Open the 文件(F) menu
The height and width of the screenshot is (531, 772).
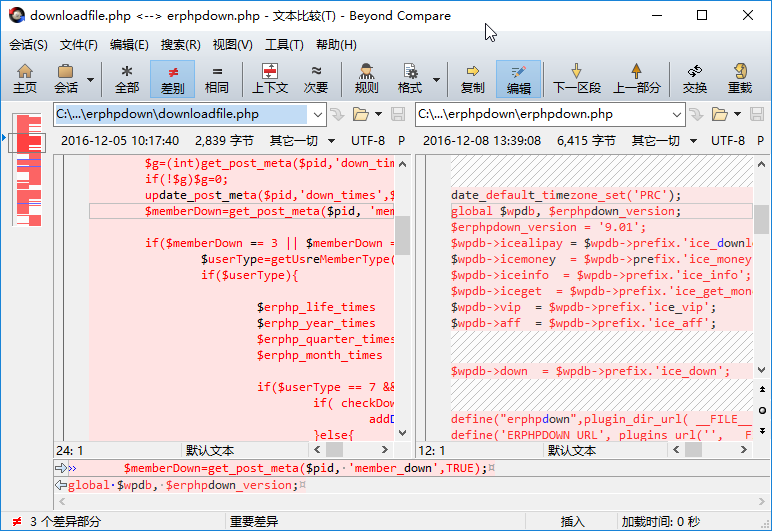(79, 45)
